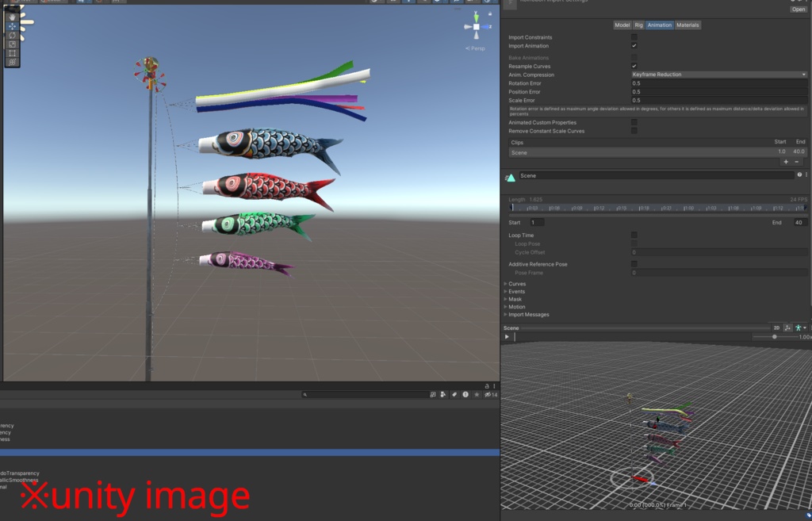Click the scene gizmo lock icon
Image resolution: width=812 pixels, height=521 pixels.
coord(490,14)
